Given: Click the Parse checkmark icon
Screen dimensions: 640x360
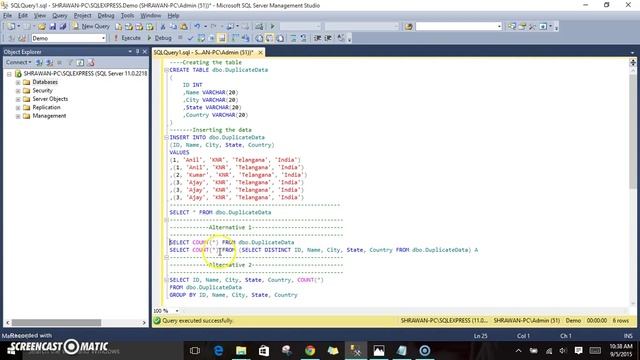Looking at the screenshot, I should point(190,38).
